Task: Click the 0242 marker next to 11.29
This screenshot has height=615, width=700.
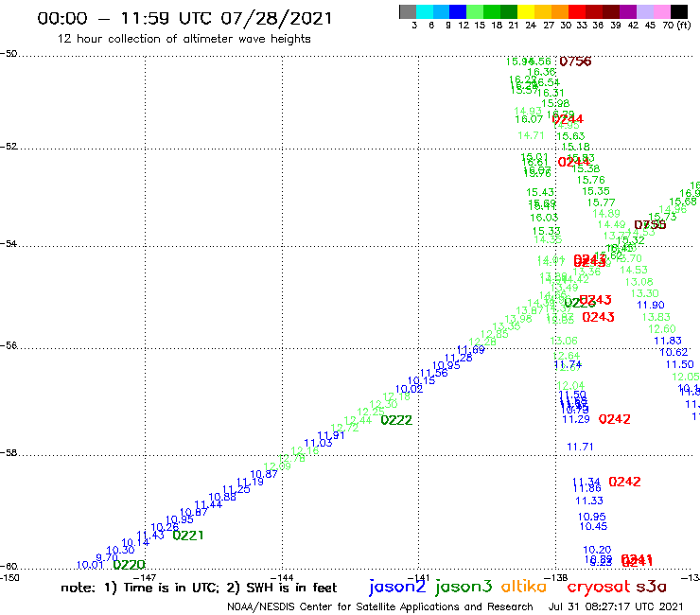Action: (x=614, y=419)
